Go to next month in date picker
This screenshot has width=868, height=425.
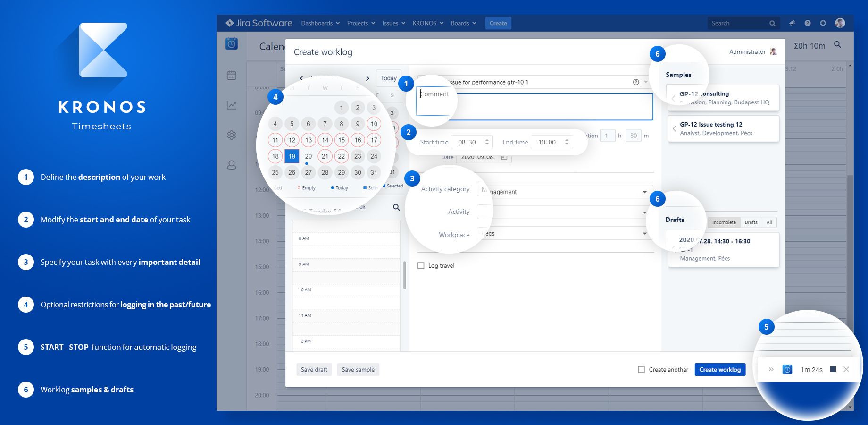(367, 78)
